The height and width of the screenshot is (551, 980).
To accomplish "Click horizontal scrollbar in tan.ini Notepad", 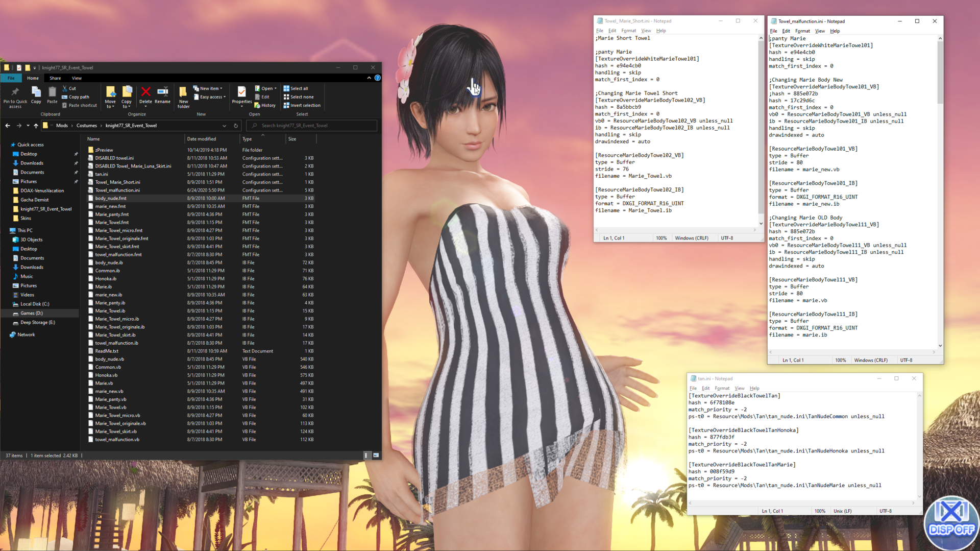I will [802, 503].
